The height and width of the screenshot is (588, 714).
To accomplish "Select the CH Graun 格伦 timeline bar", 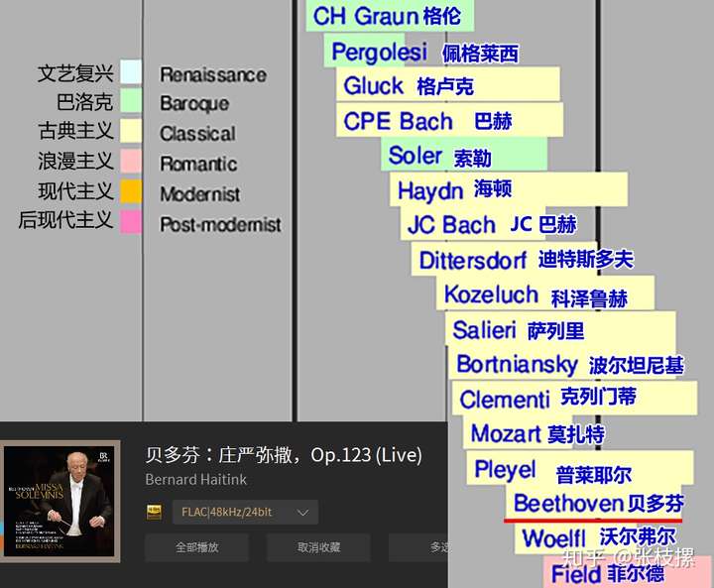I will [x=390, y=16].
